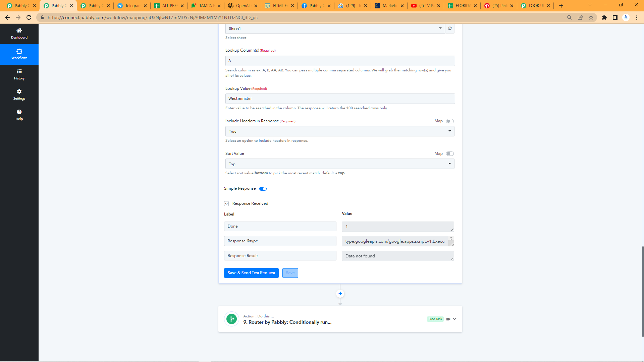Click the Data not found value
The height and width of the screenshot is (362, 644).
[398, 256]
